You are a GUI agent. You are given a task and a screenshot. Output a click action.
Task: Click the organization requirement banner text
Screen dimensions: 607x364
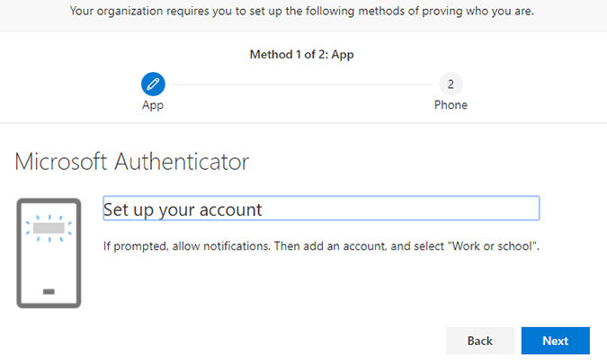(x=301, y=11)
